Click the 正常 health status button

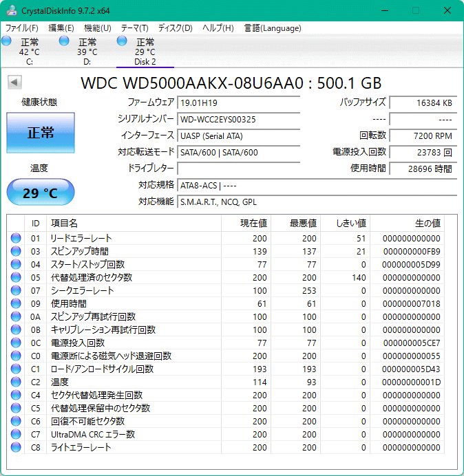coord(41,133)
